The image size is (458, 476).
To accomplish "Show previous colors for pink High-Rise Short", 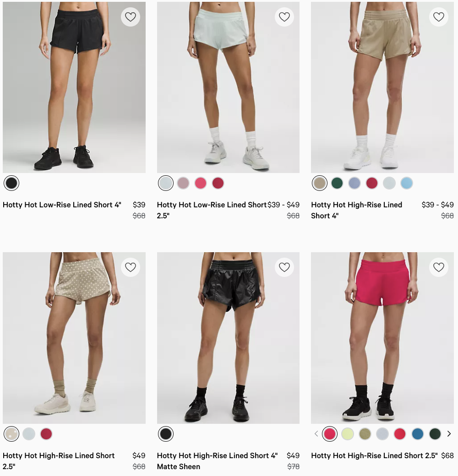I will pos(316,434).
